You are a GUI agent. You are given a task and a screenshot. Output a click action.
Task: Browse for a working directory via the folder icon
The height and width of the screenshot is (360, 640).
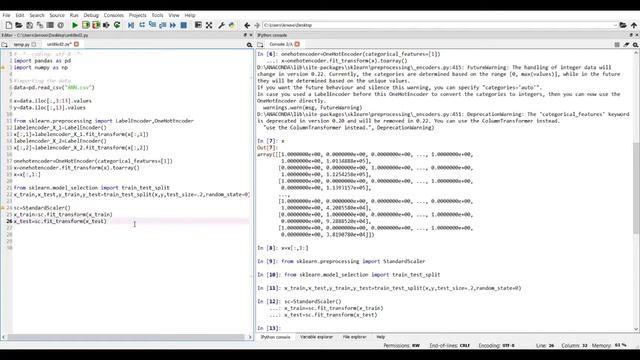[x=623, y=25]
